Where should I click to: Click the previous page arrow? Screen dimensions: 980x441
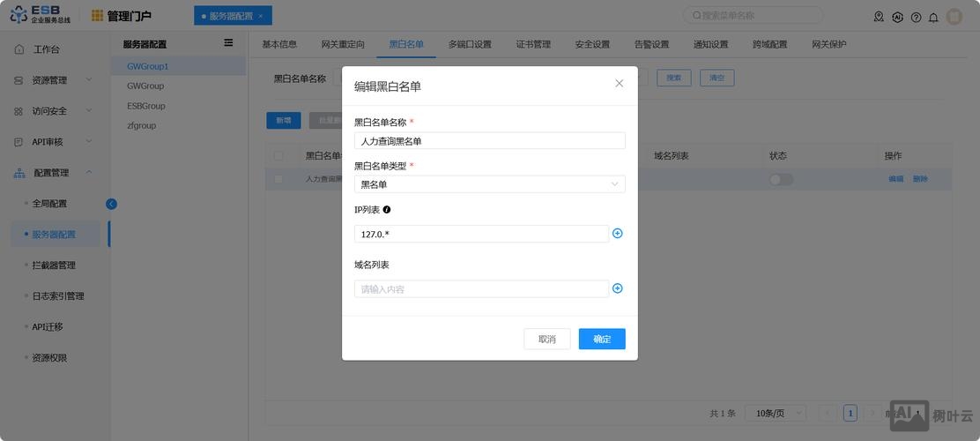828,413
